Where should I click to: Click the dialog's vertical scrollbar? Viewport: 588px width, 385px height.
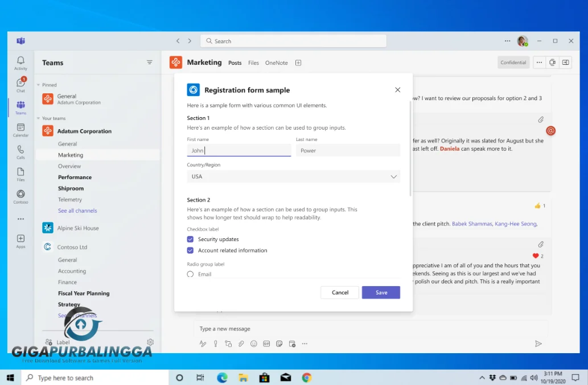click(x=410, y=148)
